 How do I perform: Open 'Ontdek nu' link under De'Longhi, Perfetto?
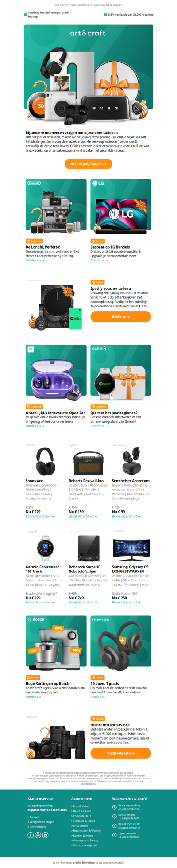click(35, 261)
